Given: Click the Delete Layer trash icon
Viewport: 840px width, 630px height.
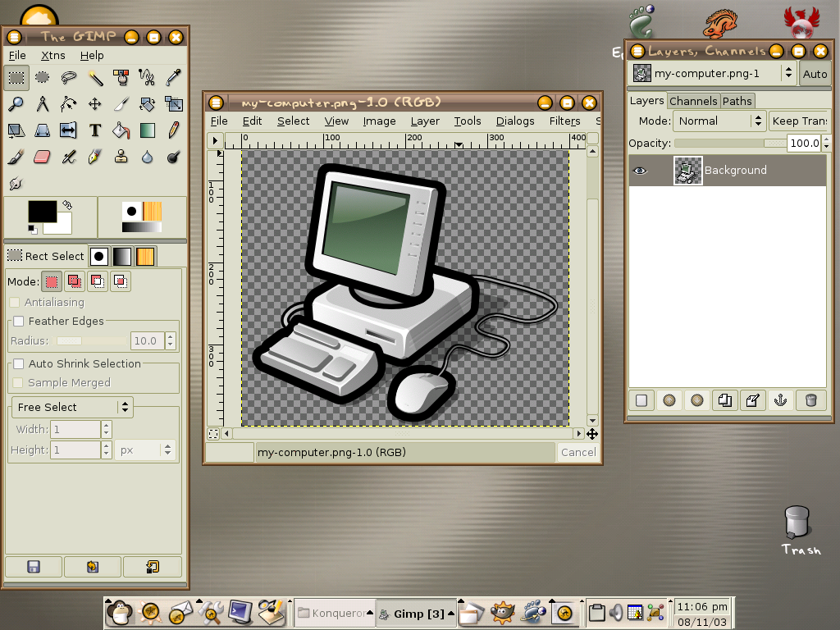Looking at the screenshot, I should point(810,400).
